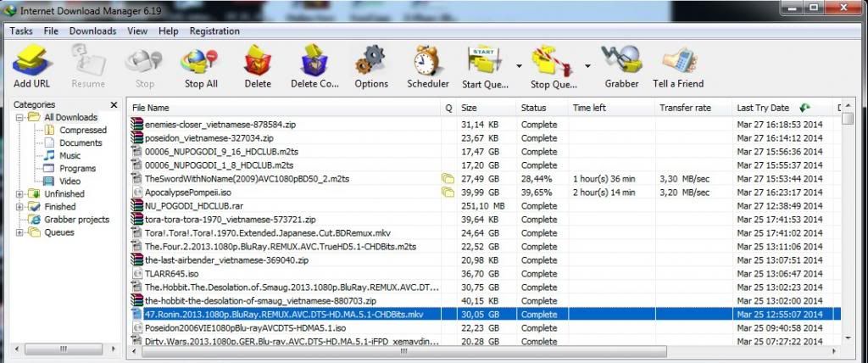The image size is (868, 363).
Task: Expand the Queues category node
Action: pyautogui.click(x=19, y=232)
